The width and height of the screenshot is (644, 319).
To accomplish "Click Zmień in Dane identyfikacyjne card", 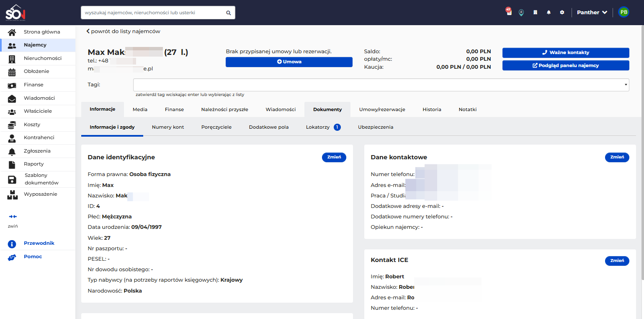I will [x=334, y=157].
